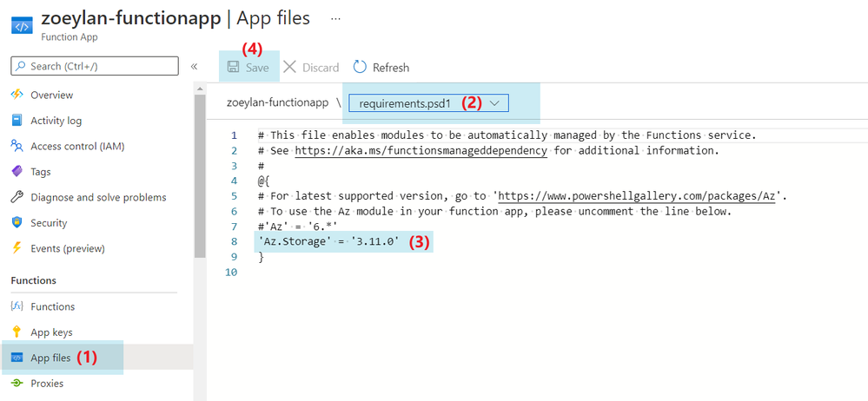Open Activity log

click(56, 121)
